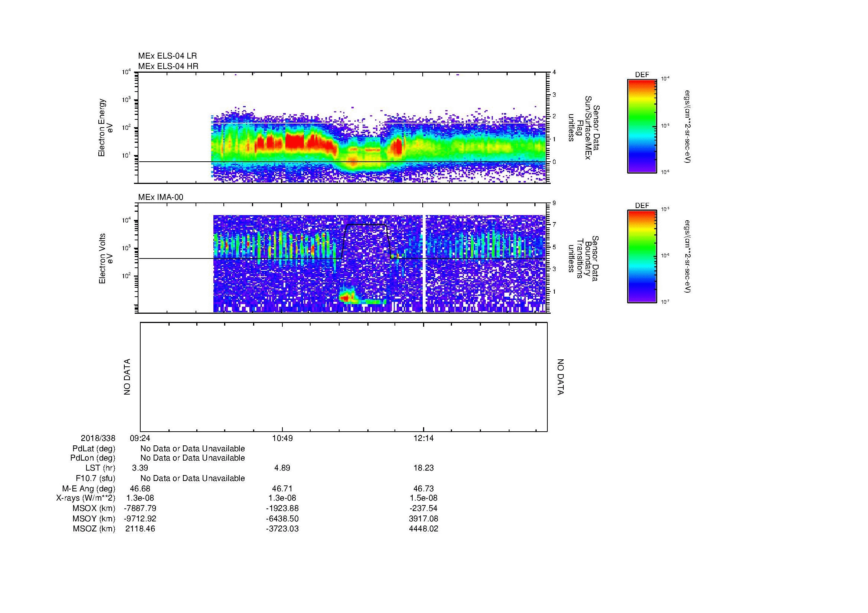Click the 'MSOZ (km)' row label

click(x=94, y=529)
